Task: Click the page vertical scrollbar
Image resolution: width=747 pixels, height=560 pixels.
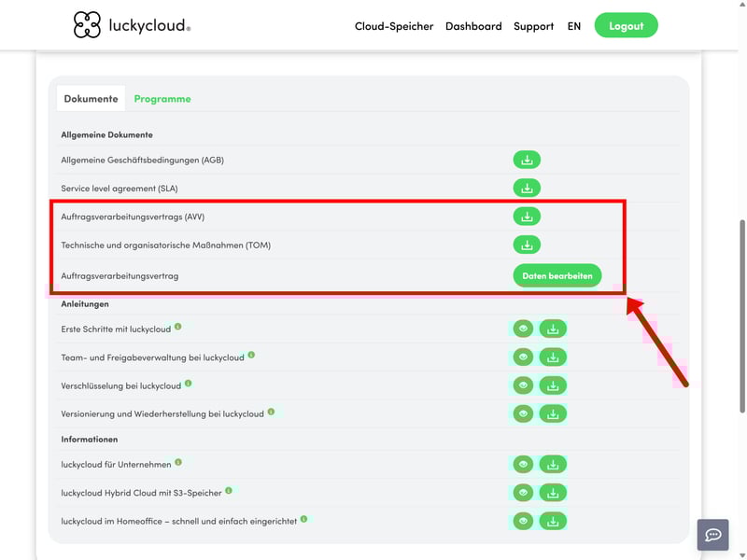Action: [x=742, y=316]
